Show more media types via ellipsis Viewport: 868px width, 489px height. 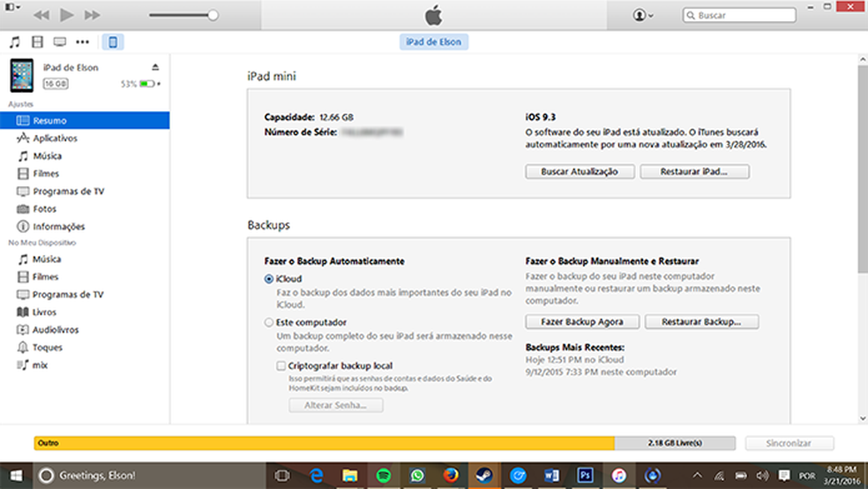tap(83, 42)
